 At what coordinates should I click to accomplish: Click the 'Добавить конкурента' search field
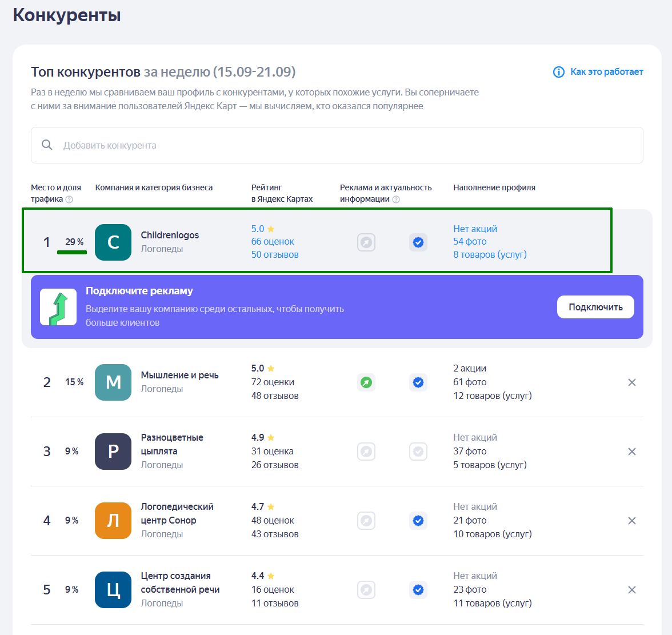337,145
